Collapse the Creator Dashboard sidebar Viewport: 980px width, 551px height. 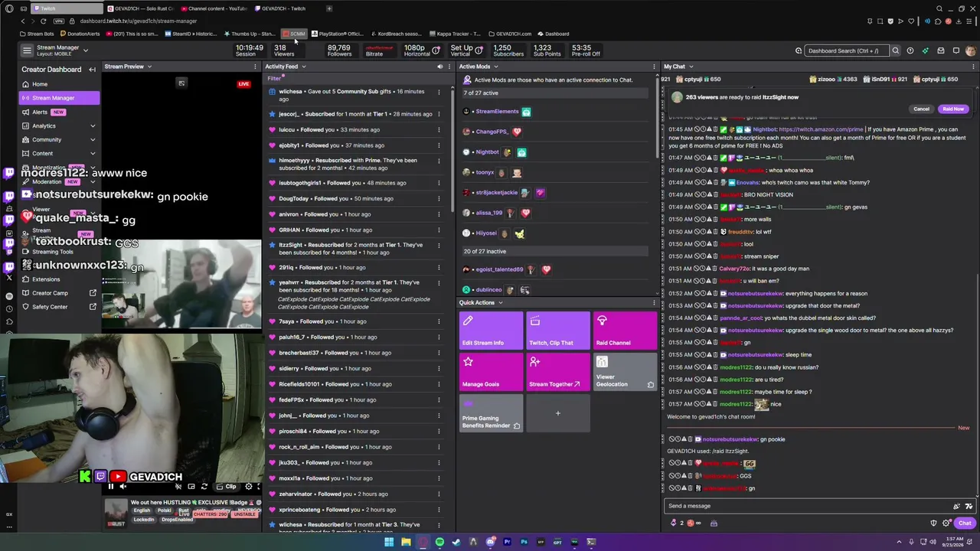click(92, 70)
